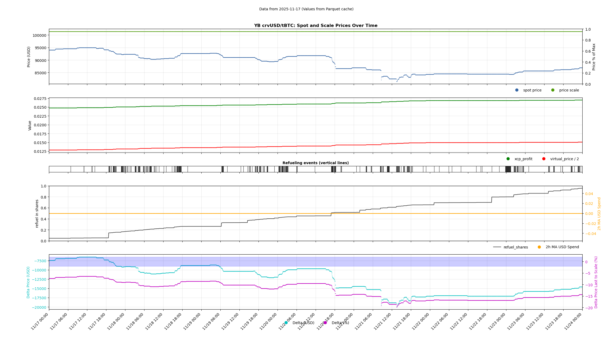Click the red virtual_price / 2 legend dot
Screen dimensions: 613x364
coord(544,159)
